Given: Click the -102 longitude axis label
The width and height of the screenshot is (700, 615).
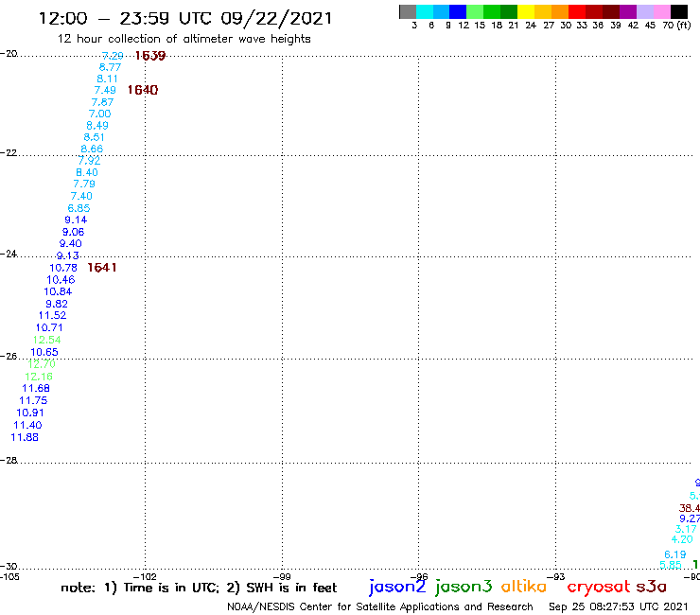Looking at the screenshot, I should click(x=145, y=576).
